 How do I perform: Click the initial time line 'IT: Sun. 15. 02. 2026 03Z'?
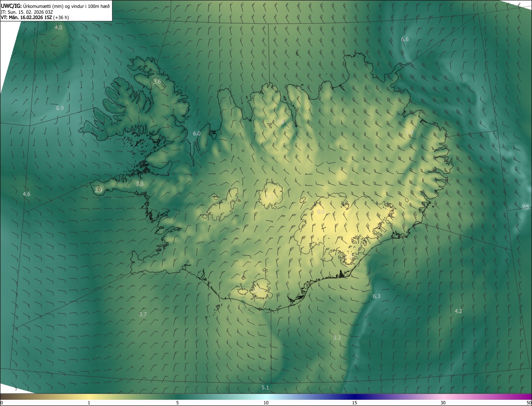coord(27,12)
